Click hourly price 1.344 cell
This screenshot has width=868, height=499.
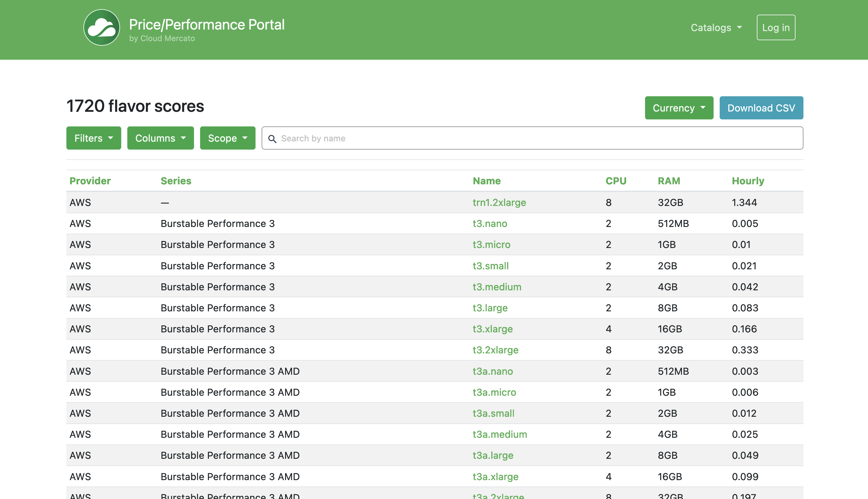pyautogui.click(x=744, y=202)
